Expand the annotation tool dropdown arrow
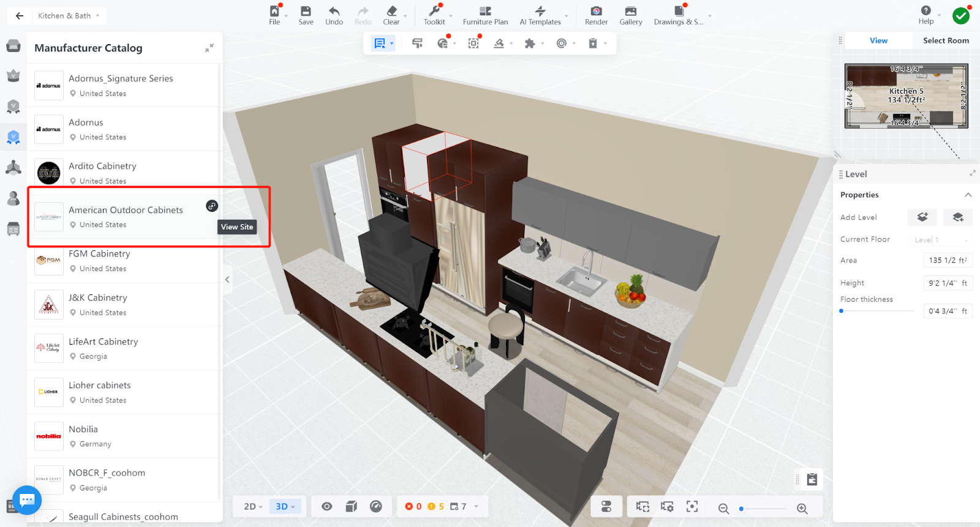Image resolution: width=980 pixels, height=527 pixels. pos(392,43)
